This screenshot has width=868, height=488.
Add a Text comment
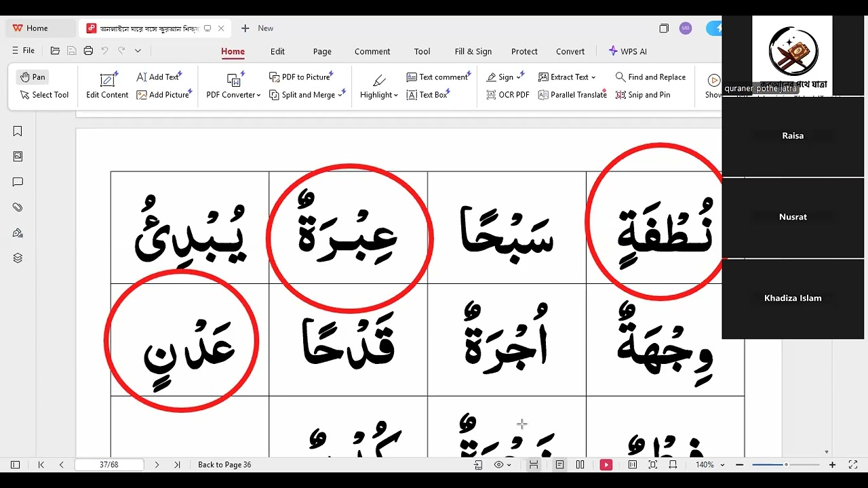click(437, 77)
